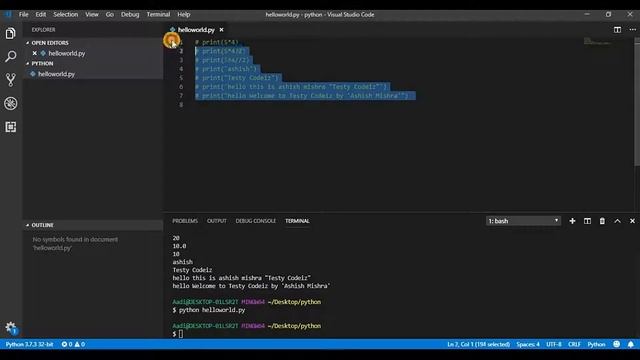Open the Search view in activity bar
Screen dimensions: 640x360
tap(11, 56)
